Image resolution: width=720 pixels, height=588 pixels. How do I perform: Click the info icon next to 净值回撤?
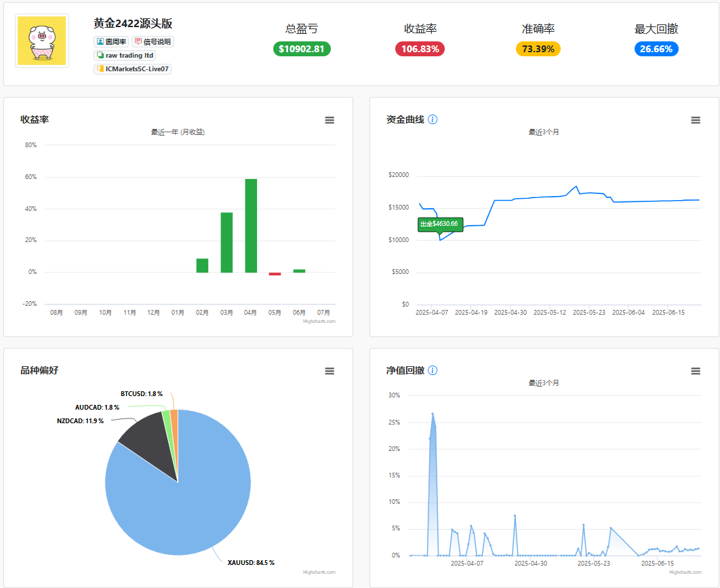click(x=433, y=370)
